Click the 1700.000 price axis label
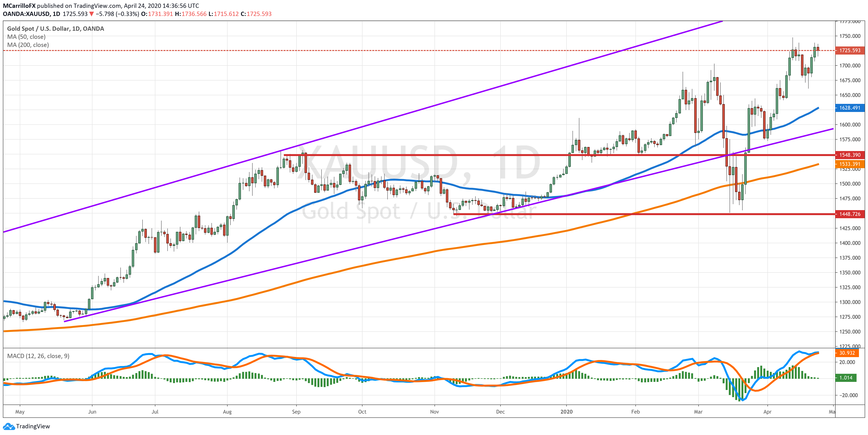This screenshot has width=868, height=435. click(850, 66)
